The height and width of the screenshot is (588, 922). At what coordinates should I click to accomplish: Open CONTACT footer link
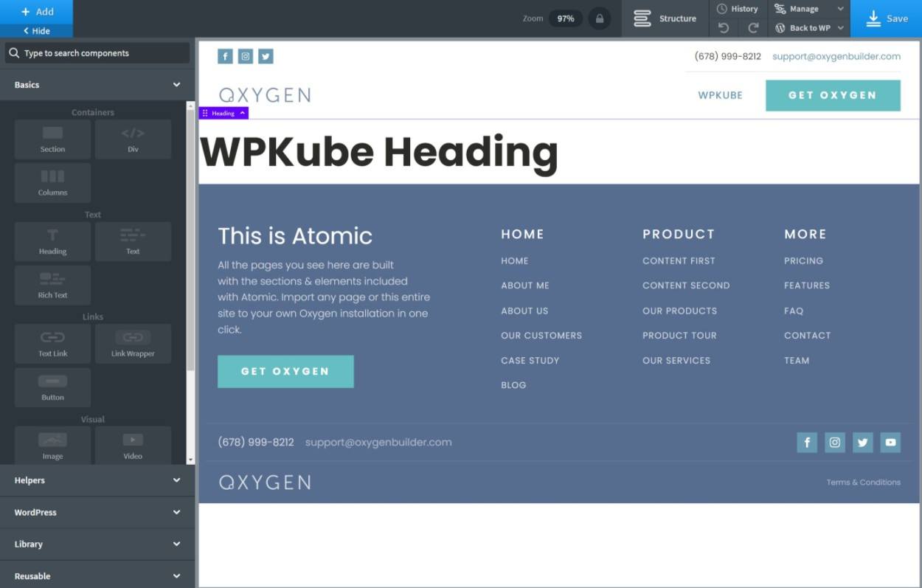tap(807, 336)
